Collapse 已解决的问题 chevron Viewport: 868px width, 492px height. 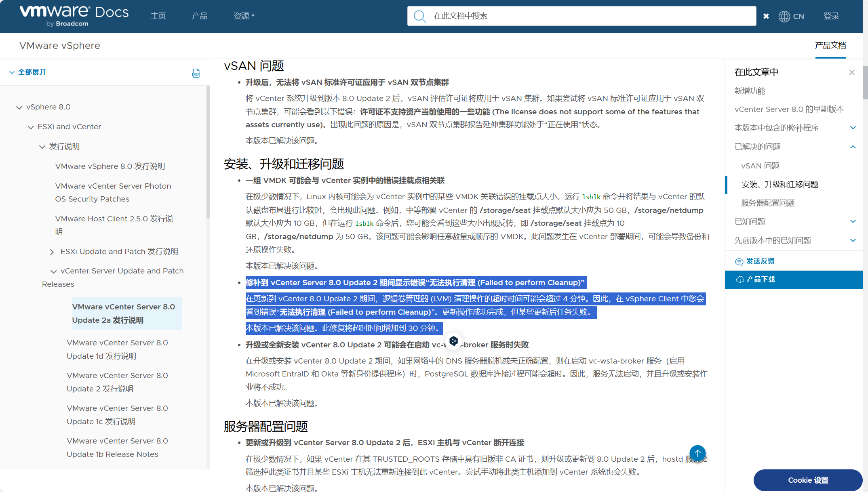[x=853, y=147]
